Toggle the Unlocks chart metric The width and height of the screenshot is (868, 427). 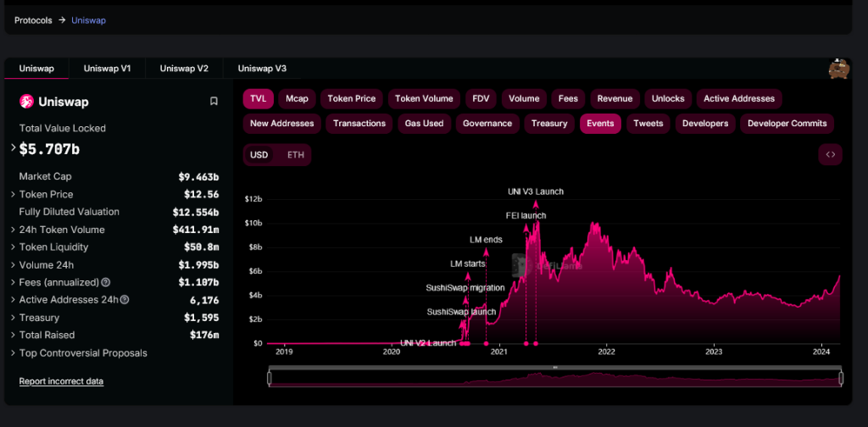coord(668,98)
